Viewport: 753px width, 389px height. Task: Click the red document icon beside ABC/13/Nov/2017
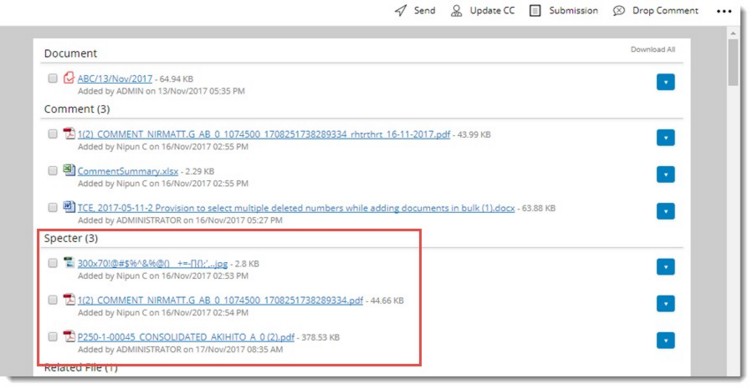(x=69, y=77)
